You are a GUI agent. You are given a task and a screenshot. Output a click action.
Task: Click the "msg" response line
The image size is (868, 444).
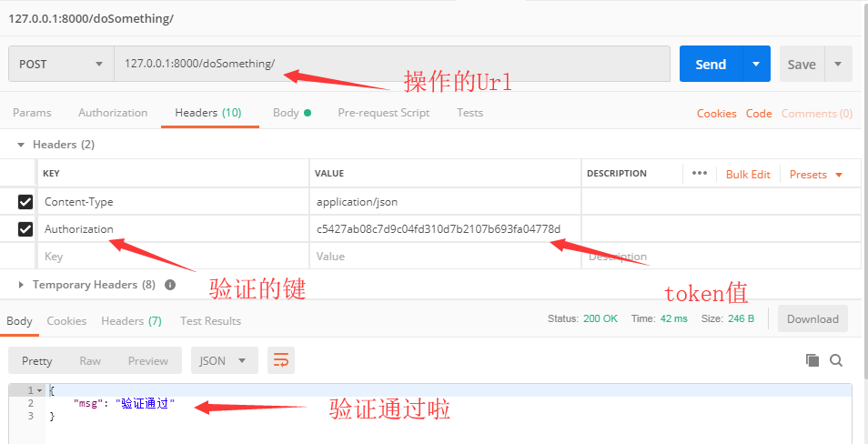pyautogui.click(x=124, y=404)
